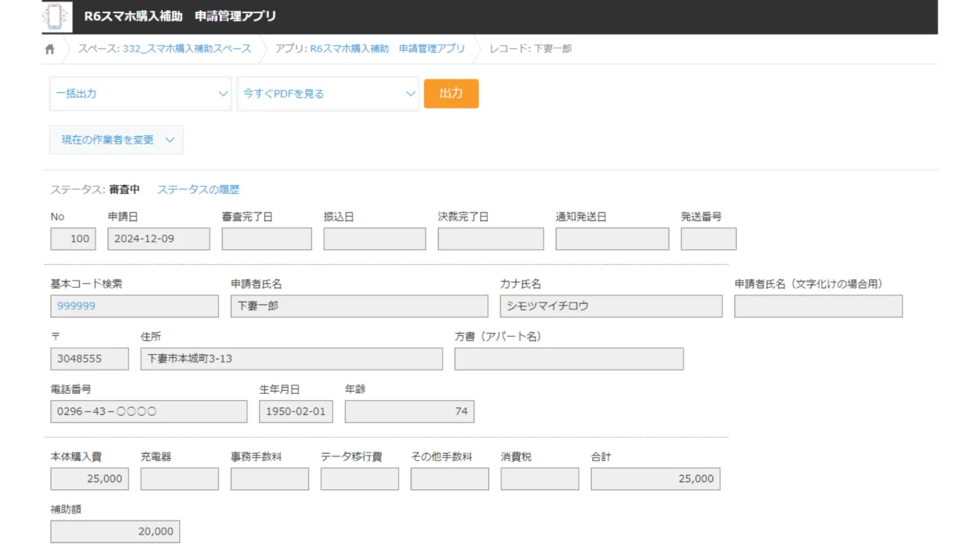Image resolution: width=980 pixels, height=551 pixels.
Task: Click the 生年月日 field showing 1950-02-01
Action: tap(296, 411)
